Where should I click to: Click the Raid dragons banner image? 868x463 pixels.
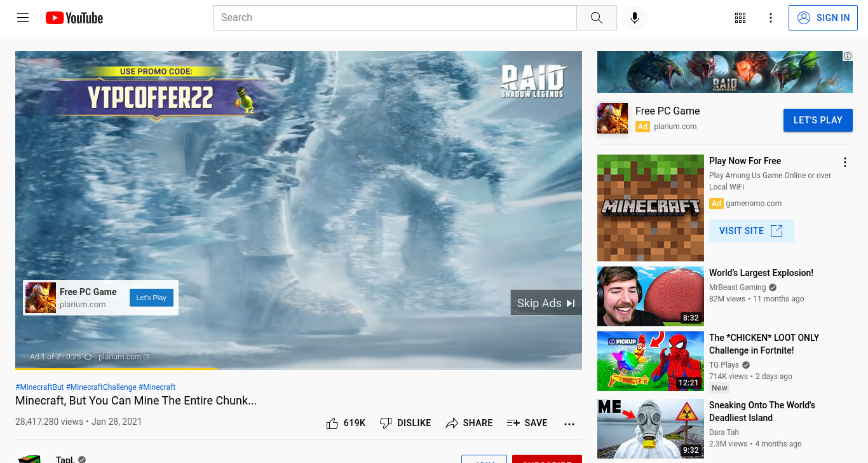coord(725,72)
